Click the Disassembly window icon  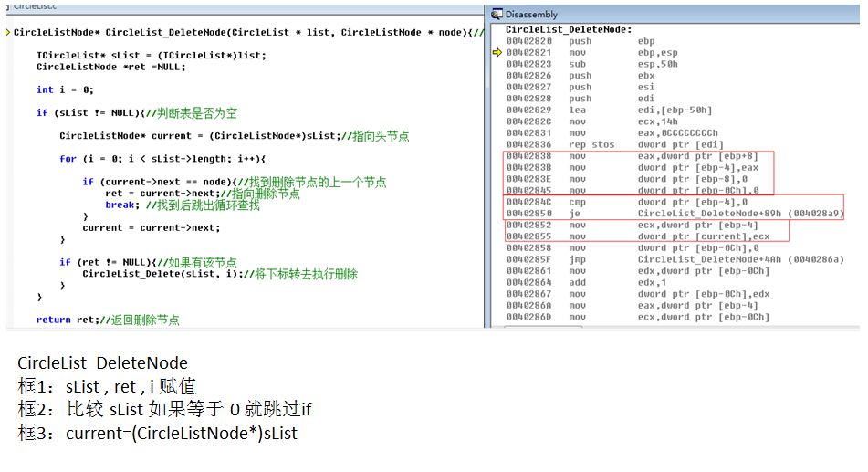click(497, 14)
